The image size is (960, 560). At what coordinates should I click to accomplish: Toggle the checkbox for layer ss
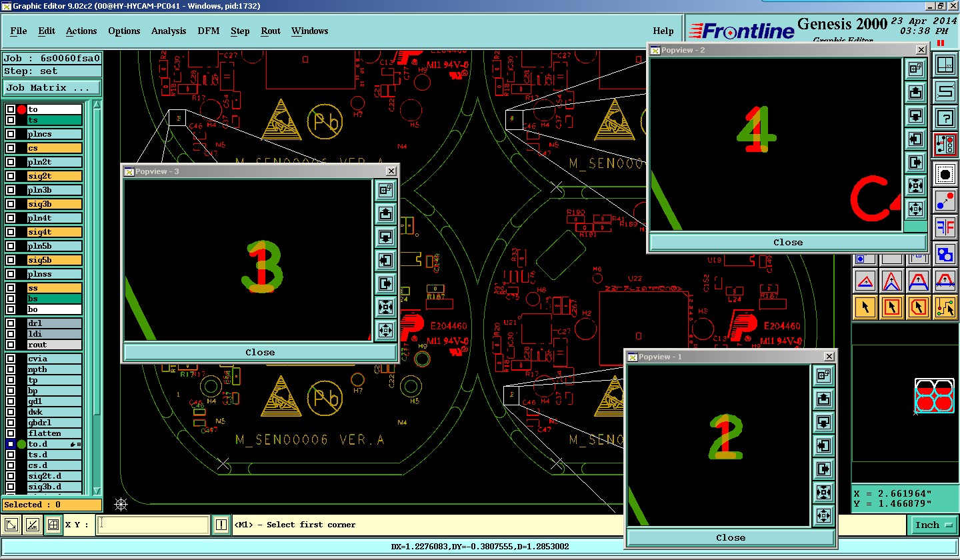click(11, 288)
